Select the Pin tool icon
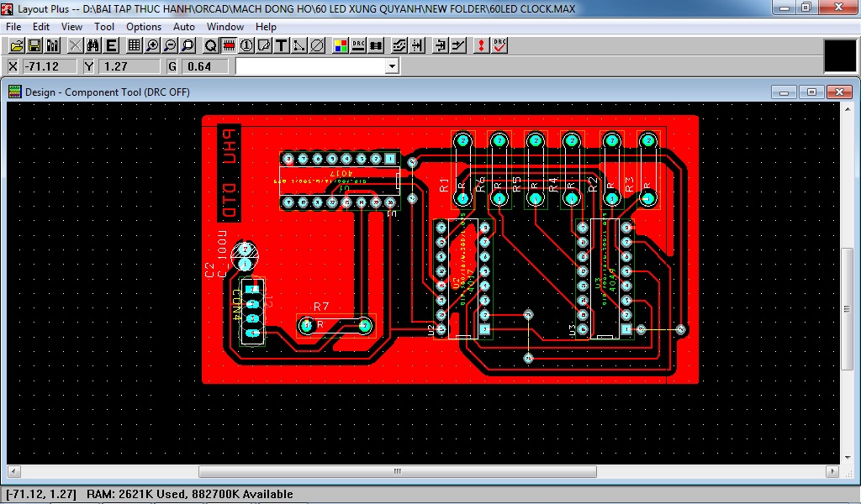Screen dimensions: 861x504 click(x=246, y=45)
